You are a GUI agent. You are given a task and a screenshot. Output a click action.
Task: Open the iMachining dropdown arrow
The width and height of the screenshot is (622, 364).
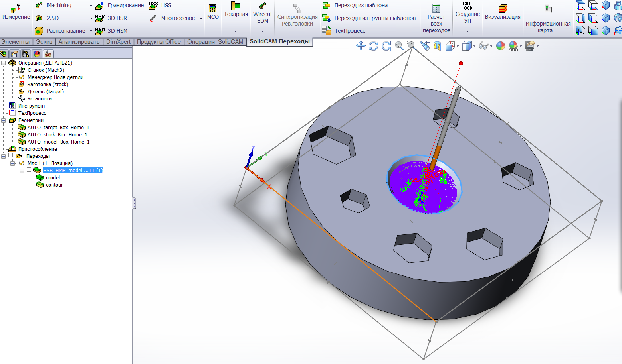91,6
